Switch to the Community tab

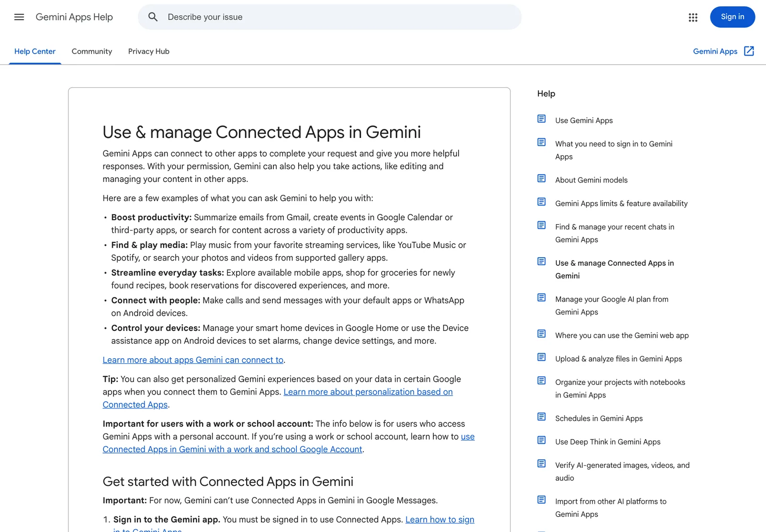pyautogui.click(x=92, y=51)
